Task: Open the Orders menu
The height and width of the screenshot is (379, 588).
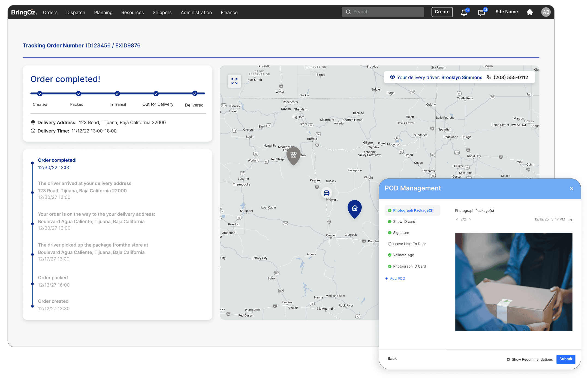Action: click(x=50, y=13)
